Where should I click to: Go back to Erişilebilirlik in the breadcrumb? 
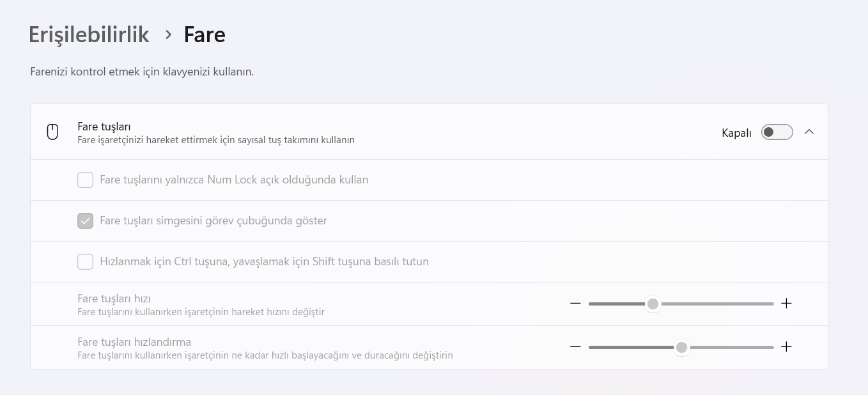tap(89, 35)
